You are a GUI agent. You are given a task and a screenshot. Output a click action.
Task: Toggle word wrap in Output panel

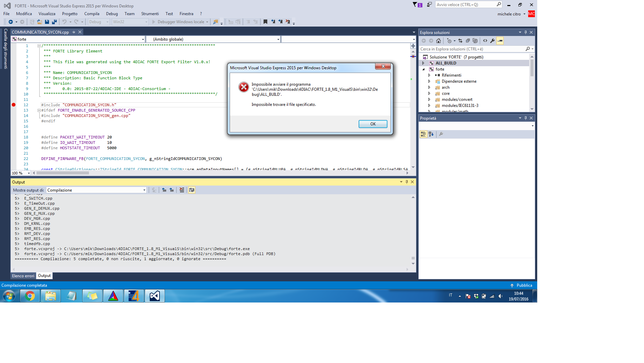click(192, 190)
